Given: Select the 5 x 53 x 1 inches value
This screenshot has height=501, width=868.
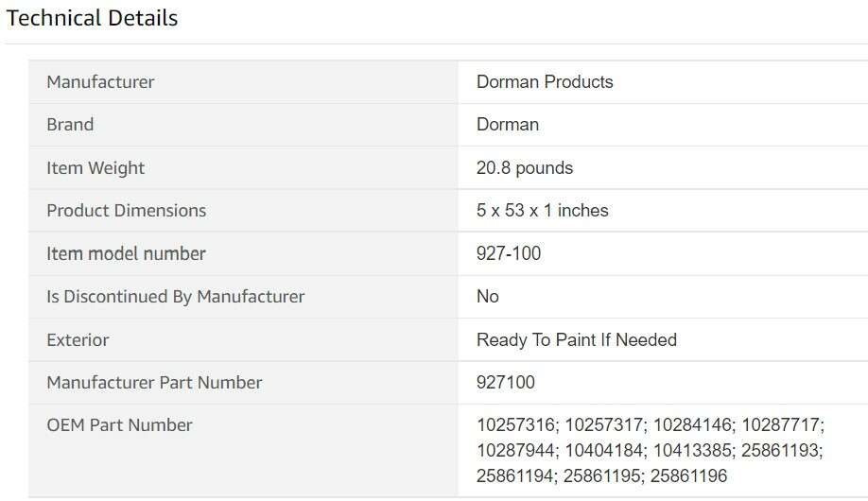Looking at the screenshot, I should point(543,211).
